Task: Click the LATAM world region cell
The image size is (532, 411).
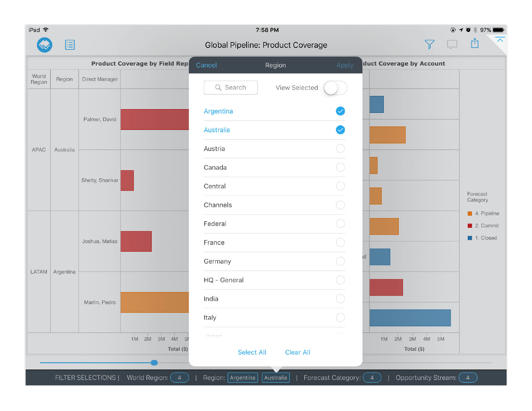Action: [x=39, y=272]
